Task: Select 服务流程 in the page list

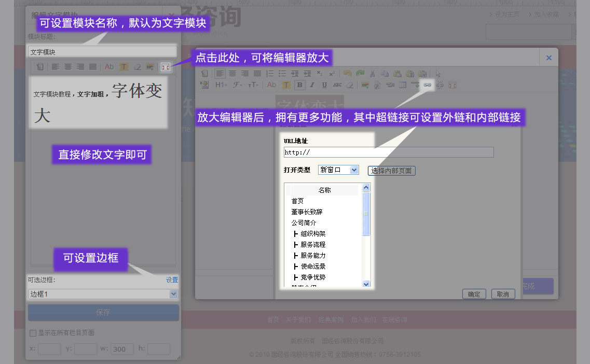Action: tap(313, 244)
